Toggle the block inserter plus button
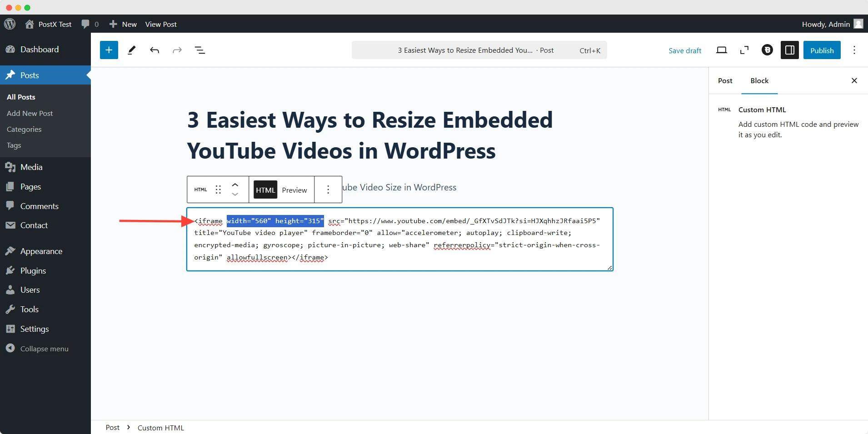 coord(109,50)
